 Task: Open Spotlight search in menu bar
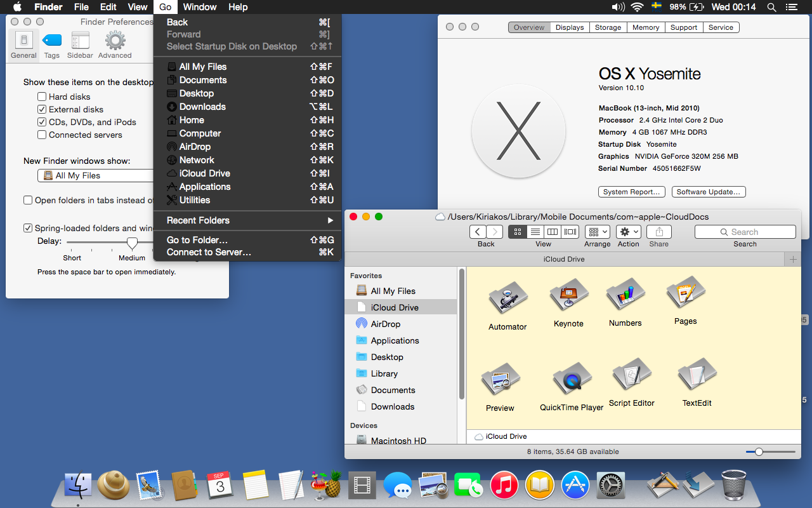pos(771,7)
